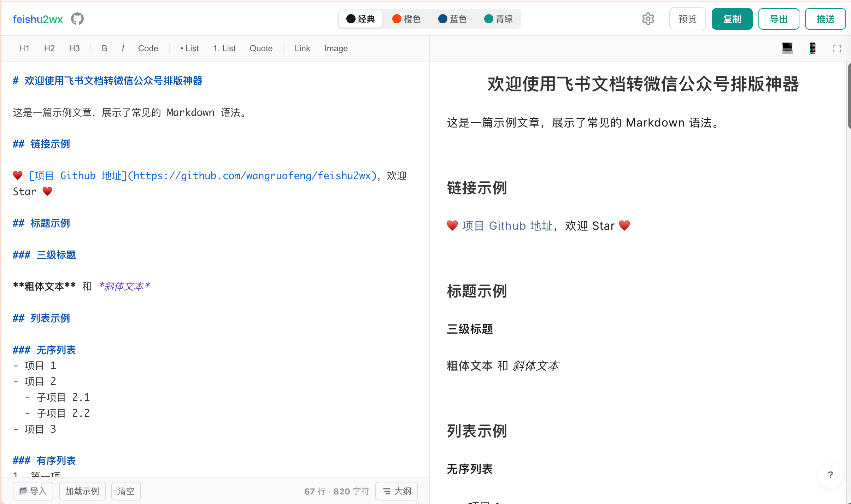
Task: Select the 经典 theme
Action: click(x=360, y=19)
